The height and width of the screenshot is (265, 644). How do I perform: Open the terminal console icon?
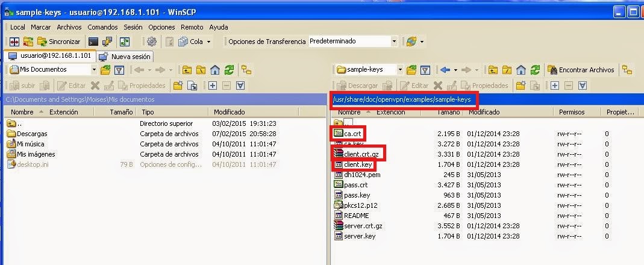click(93, 42)
